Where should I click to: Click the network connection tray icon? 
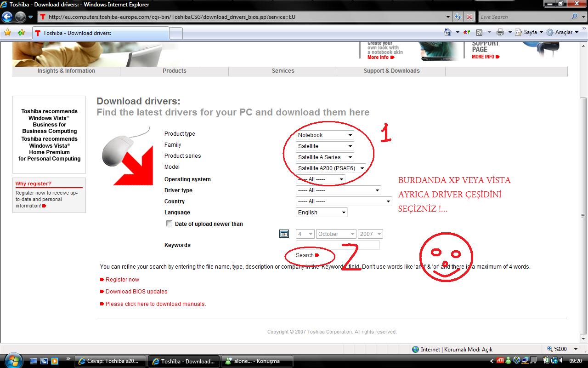553,361
